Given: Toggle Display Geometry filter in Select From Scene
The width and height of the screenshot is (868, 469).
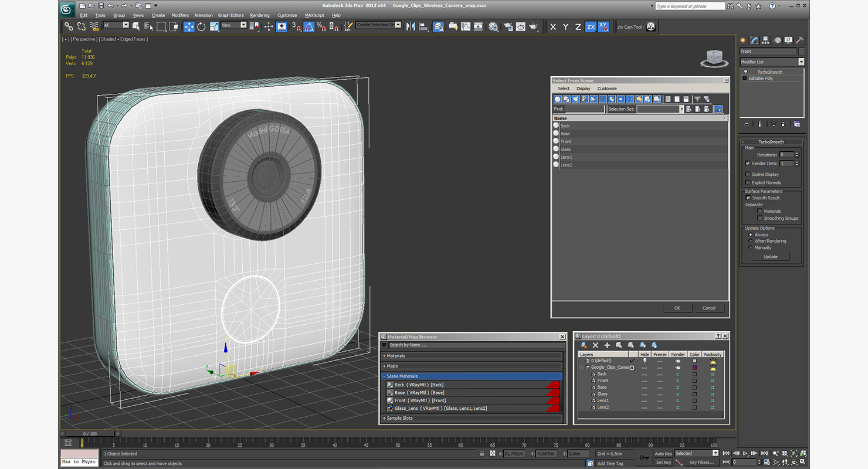Looking at the screenshot, I should click(558, 99).
